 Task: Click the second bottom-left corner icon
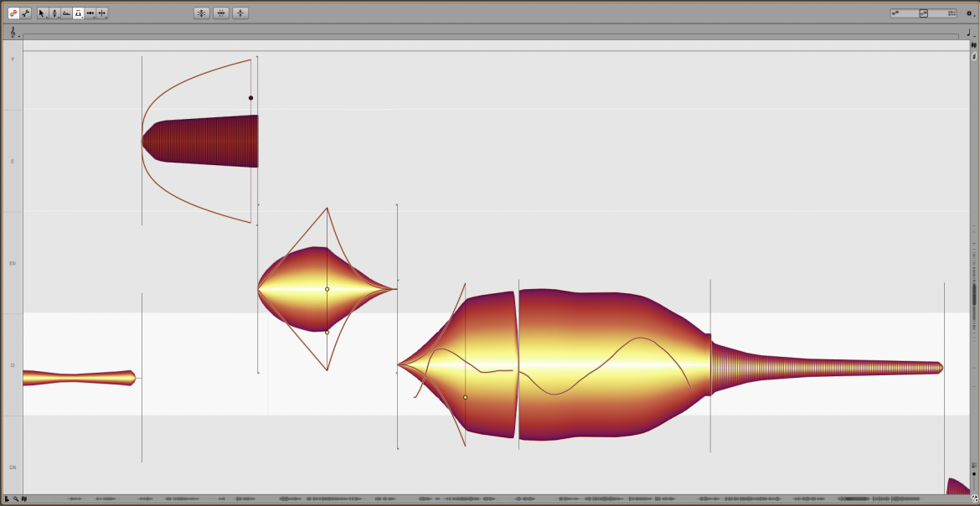[x=15, y=499]
